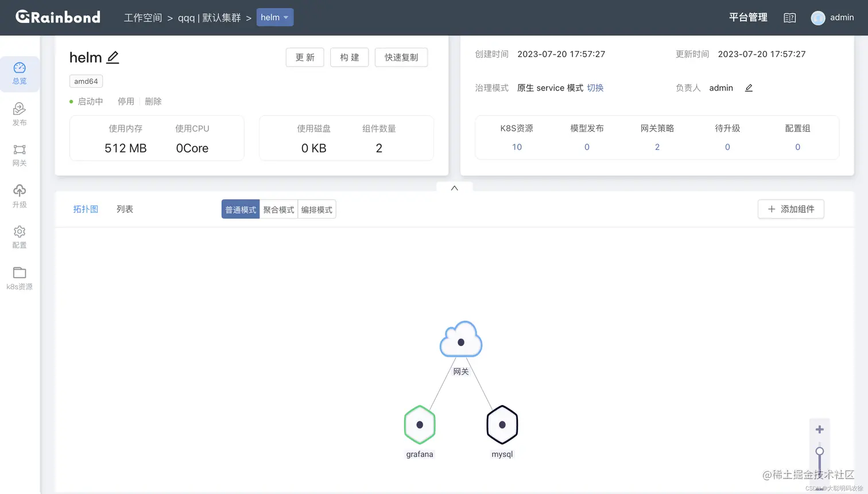Click 停用 to stop the application

point(126,101)
